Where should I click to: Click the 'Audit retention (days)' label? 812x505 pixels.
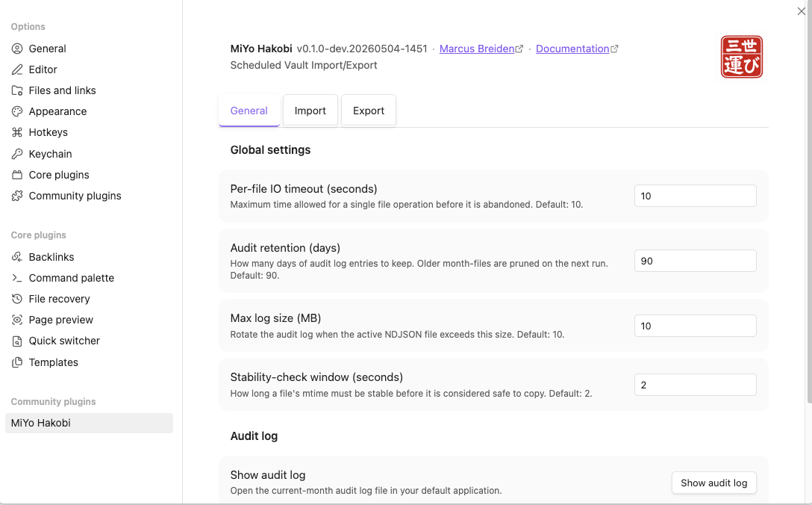[285, 248]
